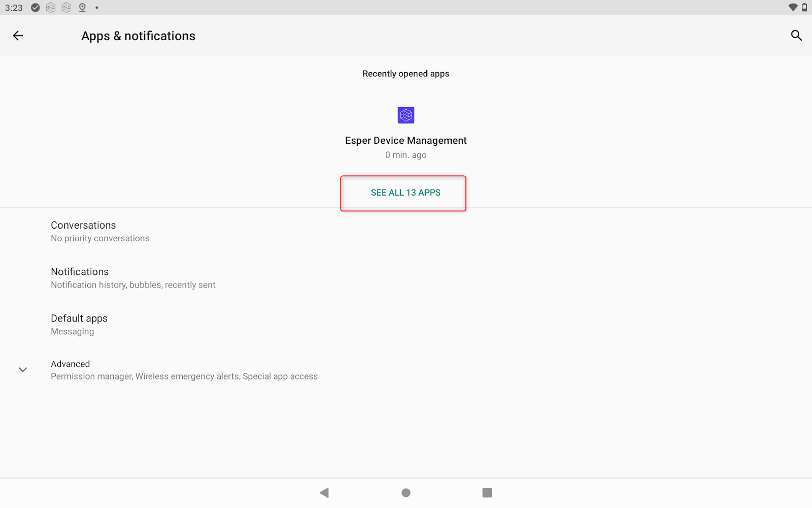Click the 'Apps & notifications' page title

point(139,36)
